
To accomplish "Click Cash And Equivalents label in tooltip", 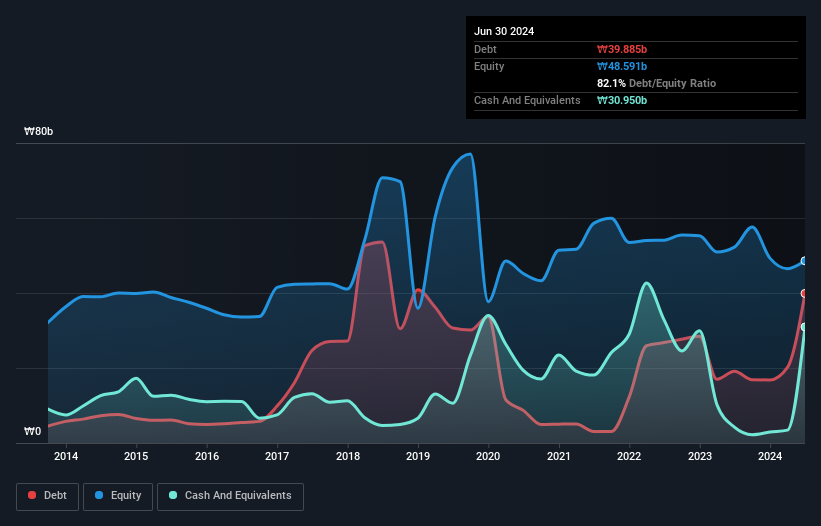I will point(527,100).
